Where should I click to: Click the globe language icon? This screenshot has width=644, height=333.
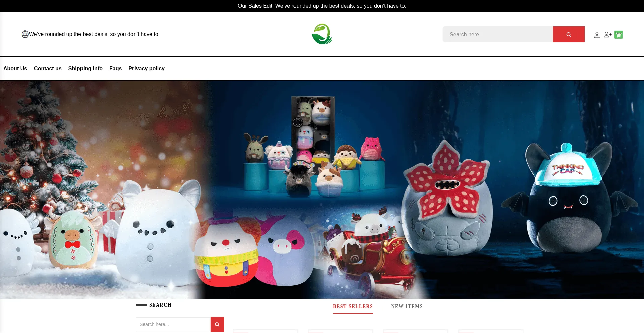pos(25,34)
